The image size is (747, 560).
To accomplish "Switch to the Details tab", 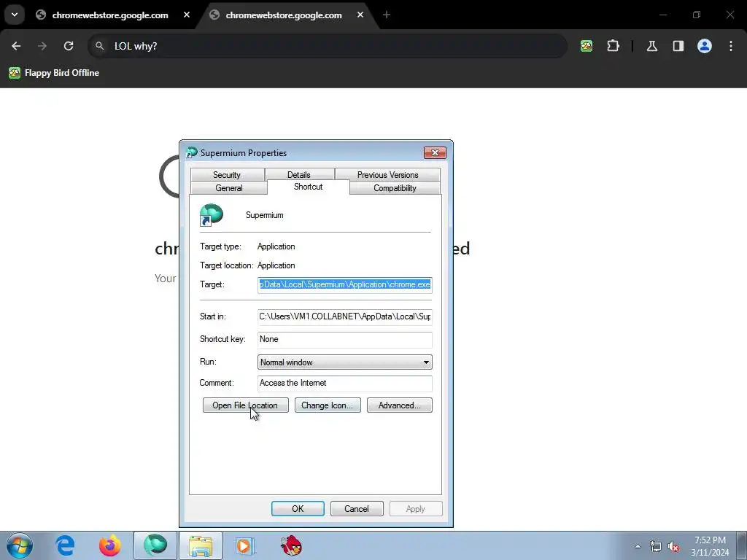I will 299,175.
